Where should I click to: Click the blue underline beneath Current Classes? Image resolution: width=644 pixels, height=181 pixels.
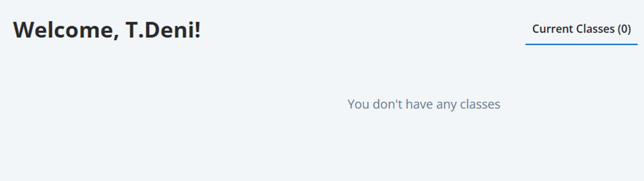coord(581,44)
